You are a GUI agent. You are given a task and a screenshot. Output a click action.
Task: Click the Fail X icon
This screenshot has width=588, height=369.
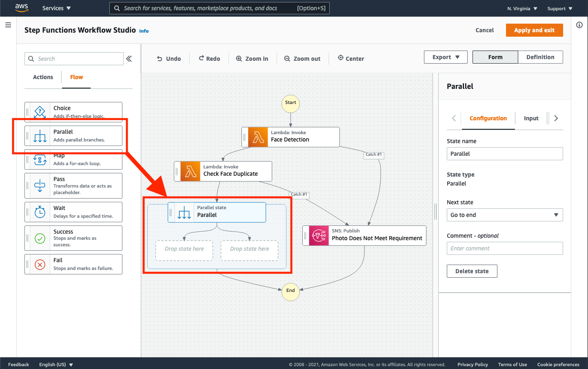[40, 265]
